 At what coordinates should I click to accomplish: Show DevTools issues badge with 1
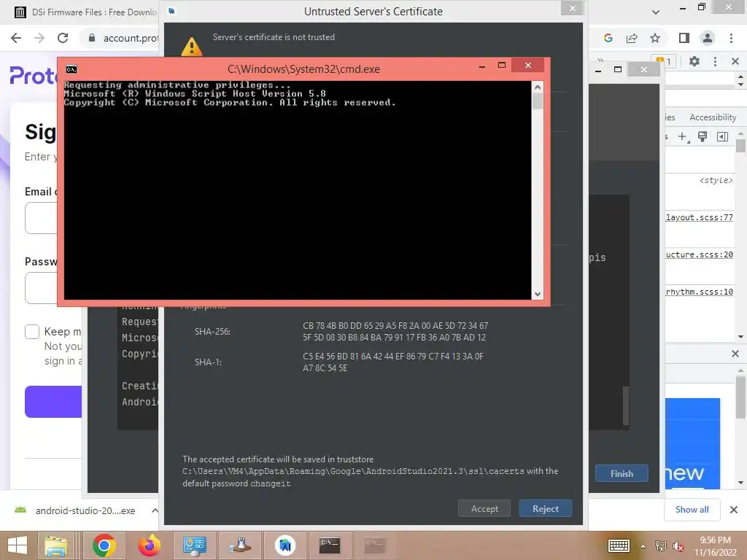[x=665, y=61]
